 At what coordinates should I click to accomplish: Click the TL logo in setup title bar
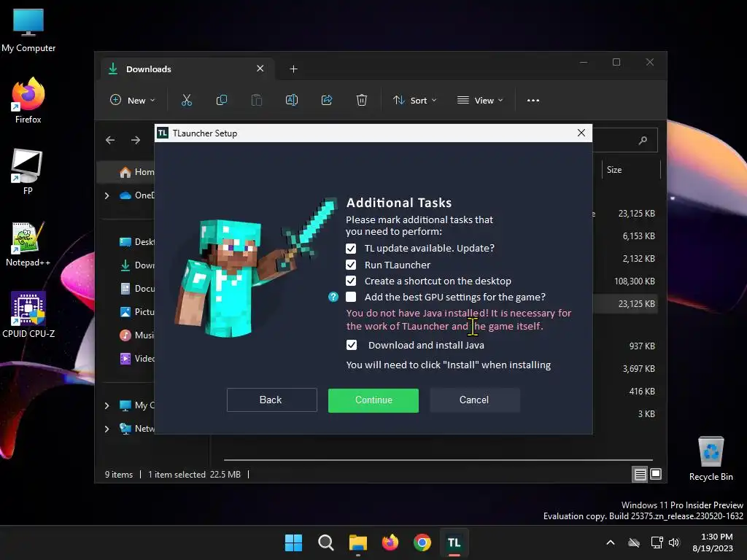[x=163, y=133]
